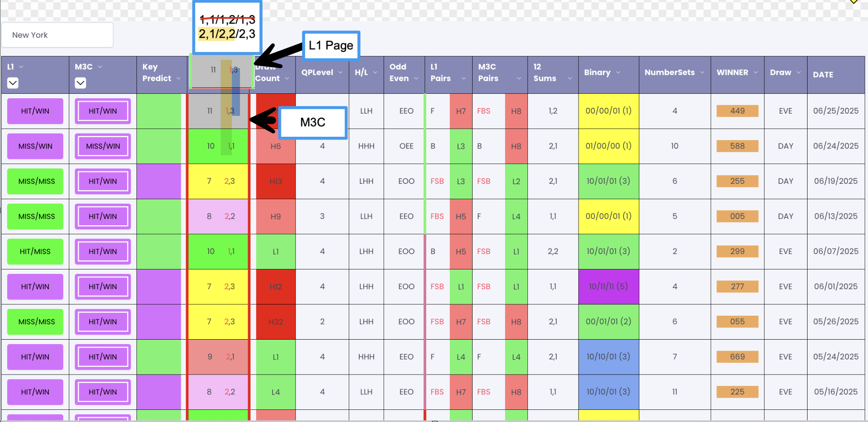Click the red Draw Count cell H12

tap(276, 286)
